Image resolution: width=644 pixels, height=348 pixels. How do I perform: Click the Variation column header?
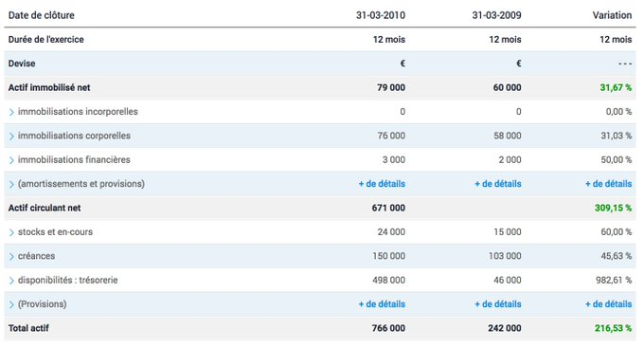pyautogui.click(x=612, y=15)
